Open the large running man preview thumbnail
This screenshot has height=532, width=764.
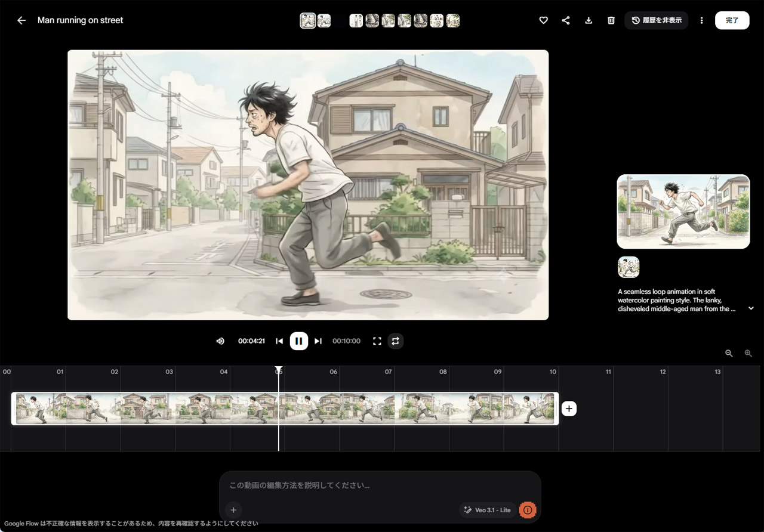pyautogui.click(x=683, y=211)
